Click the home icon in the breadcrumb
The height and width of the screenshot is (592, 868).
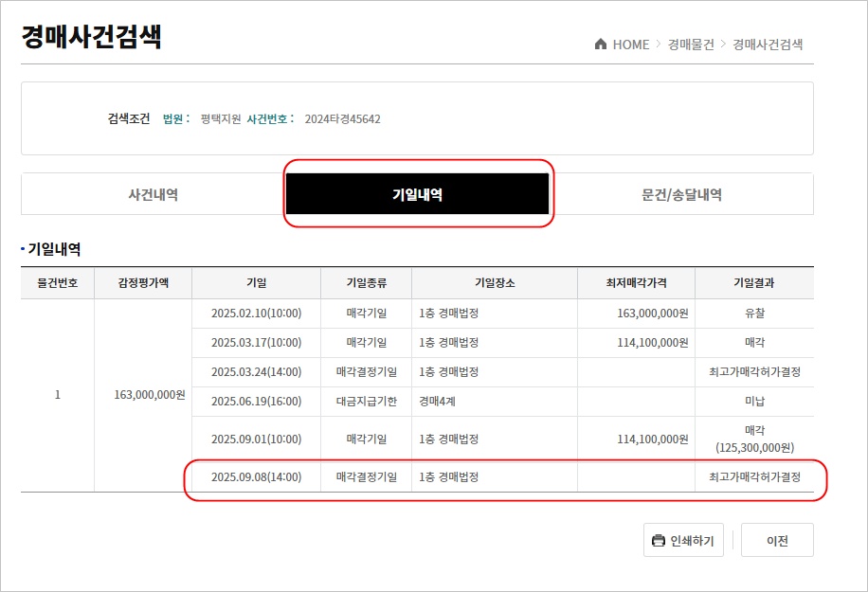coord(600,45)
